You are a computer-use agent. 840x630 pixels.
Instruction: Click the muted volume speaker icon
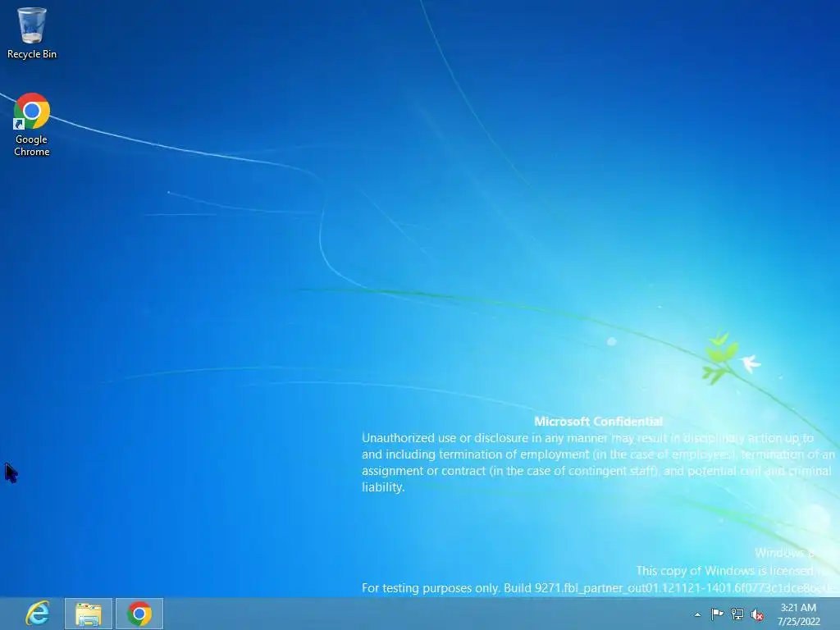(757, 614)
